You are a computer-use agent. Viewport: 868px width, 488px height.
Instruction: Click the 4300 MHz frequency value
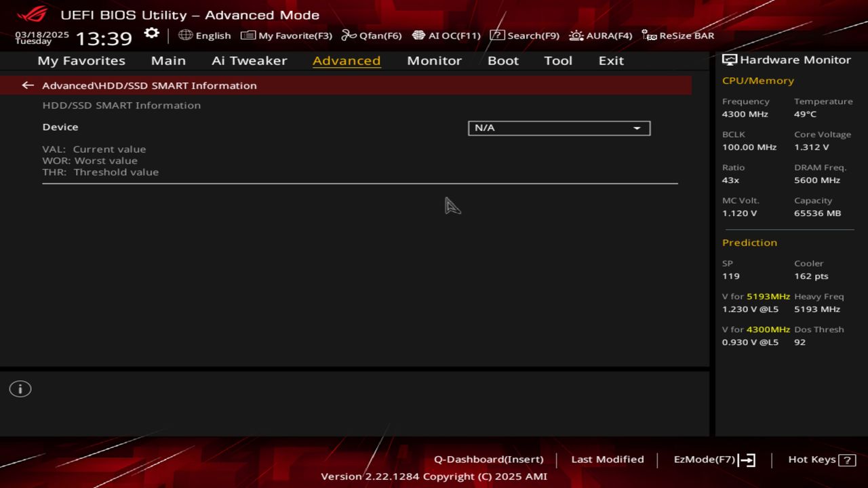coord(745,114)
